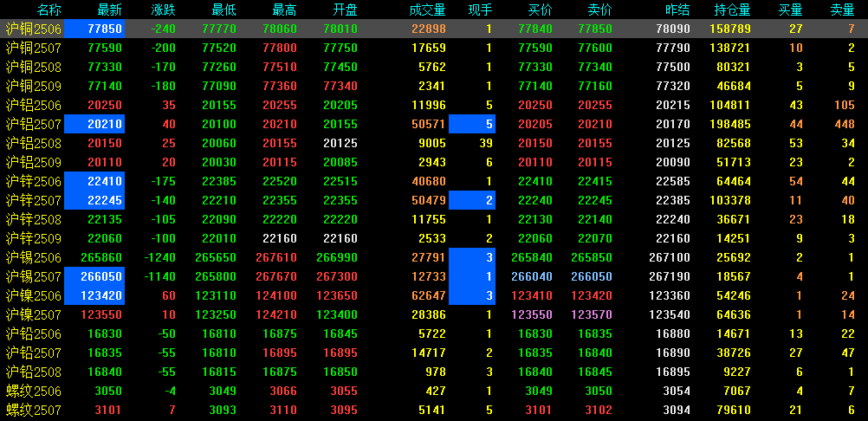Click the 涨跌 column header
This screenshot has width=868, height=421.
164,10
